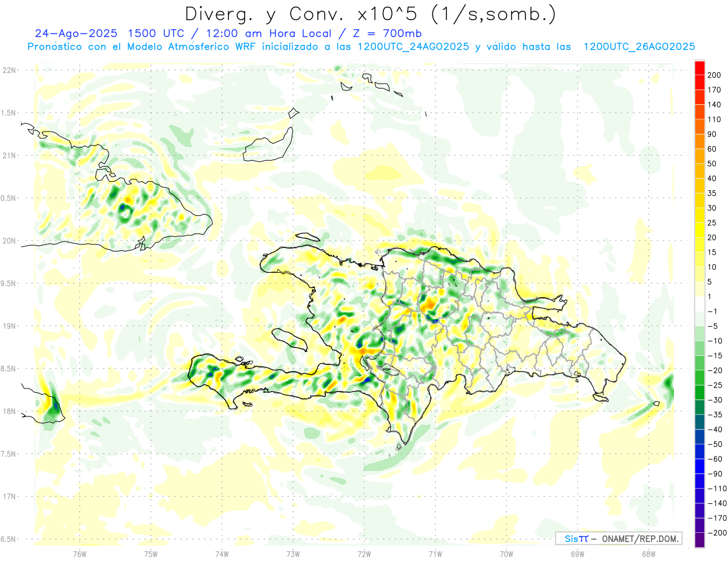Image resolution: width=728 pixels, height=562 pixels.
Task: Click the color bar label "25"
Action: pos(712,222)
